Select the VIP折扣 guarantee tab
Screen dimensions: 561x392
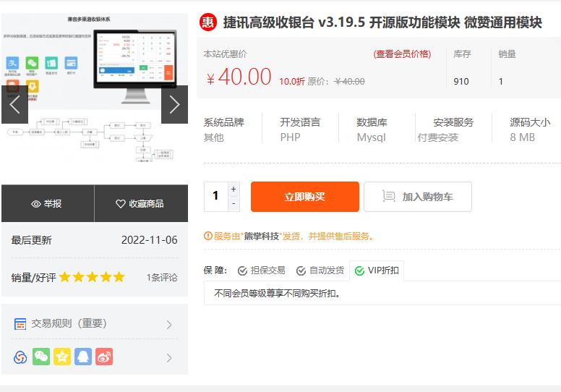pos(377,270)
